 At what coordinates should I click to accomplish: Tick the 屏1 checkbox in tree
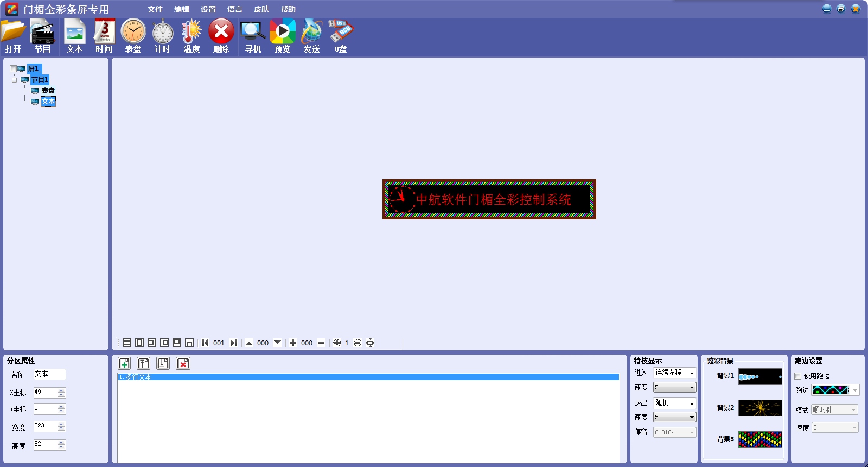13,69
